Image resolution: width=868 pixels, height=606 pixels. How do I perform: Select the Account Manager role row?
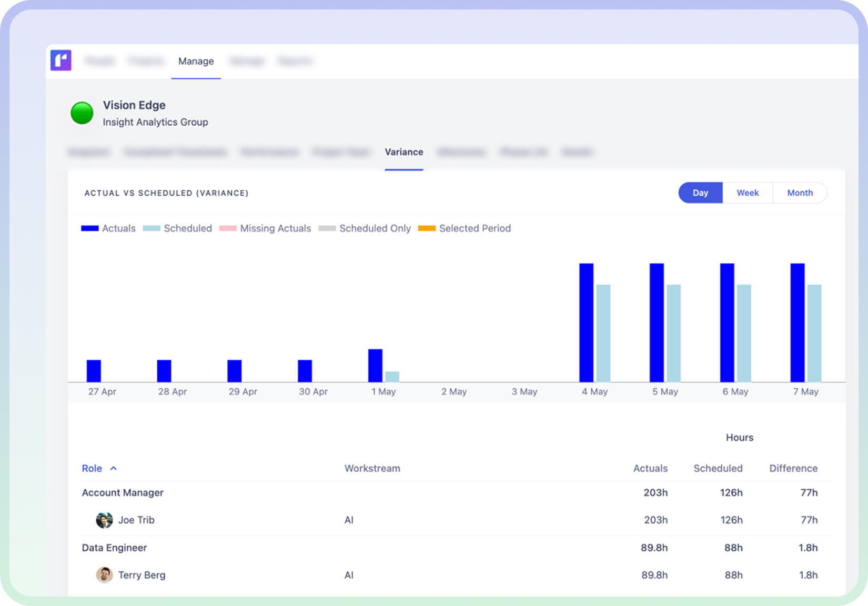point(457,493)
